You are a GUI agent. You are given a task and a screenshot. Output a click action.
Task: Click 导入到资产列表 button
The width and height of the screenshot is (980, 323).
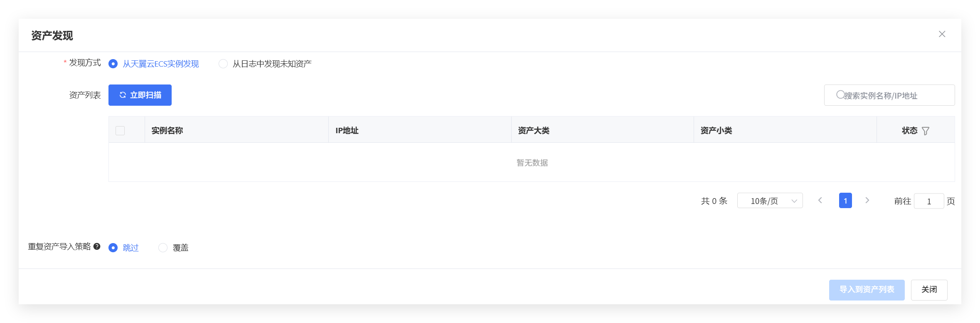867,290
